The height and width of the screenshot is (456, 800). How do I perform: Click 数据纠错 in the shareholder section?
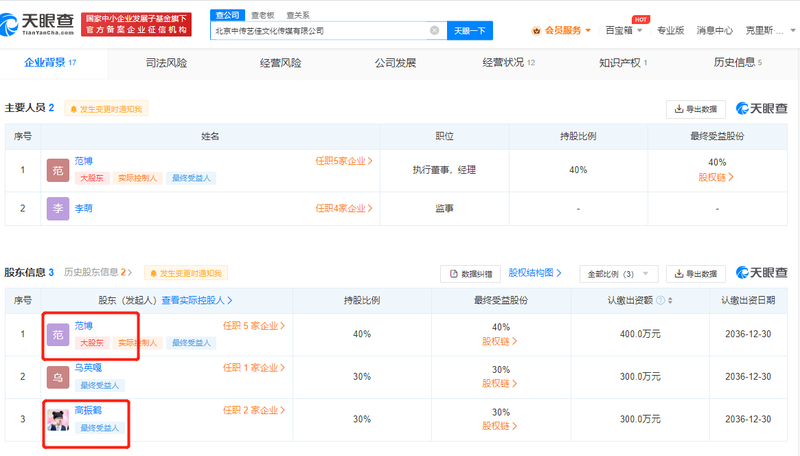coord(470,273)
